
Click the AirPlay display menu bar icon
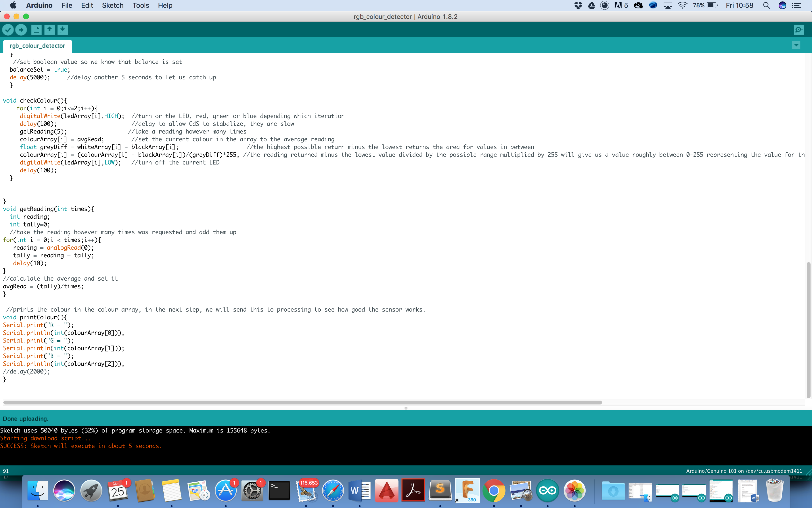(668, 5)
